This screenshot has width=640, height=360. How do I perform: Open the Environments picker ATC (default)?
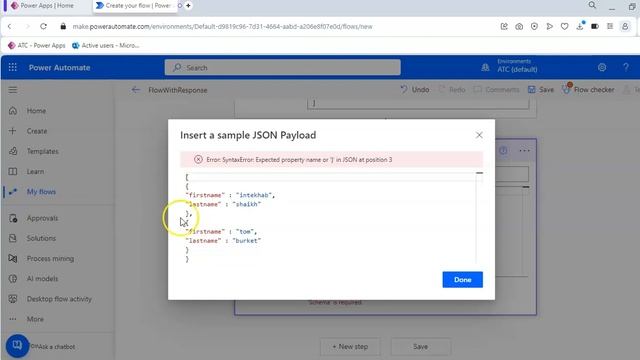pyautogui.click(x=517, y=66)
